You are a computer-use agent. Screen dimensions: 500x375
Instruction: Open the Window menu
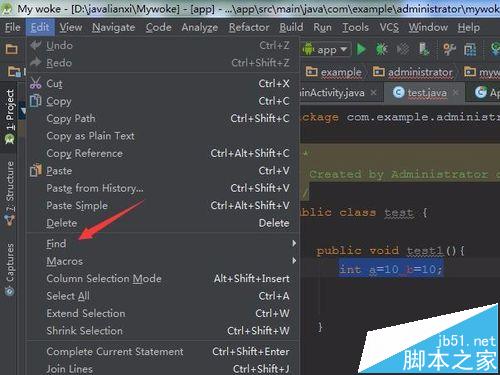(x=428, y=27)
